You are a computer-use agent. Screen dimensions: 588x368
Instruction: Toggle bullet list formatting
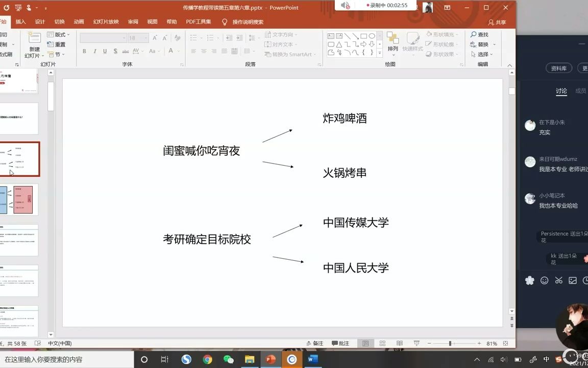(193, 38)
